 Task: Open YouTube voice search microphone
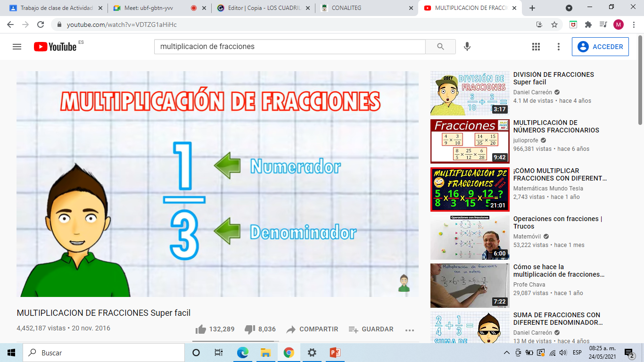pos(467,46)
